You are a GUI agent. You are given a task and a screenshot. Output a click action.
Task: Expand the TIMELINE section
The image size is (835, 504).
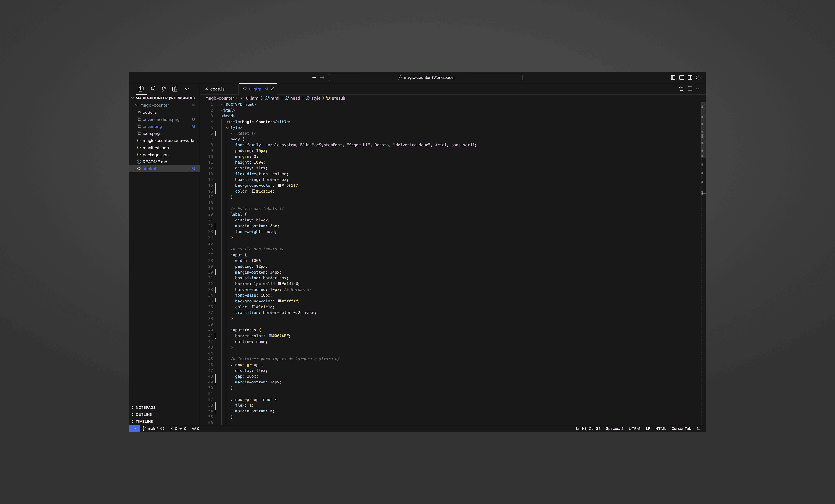pyautogui.click(x=144, y=422)
